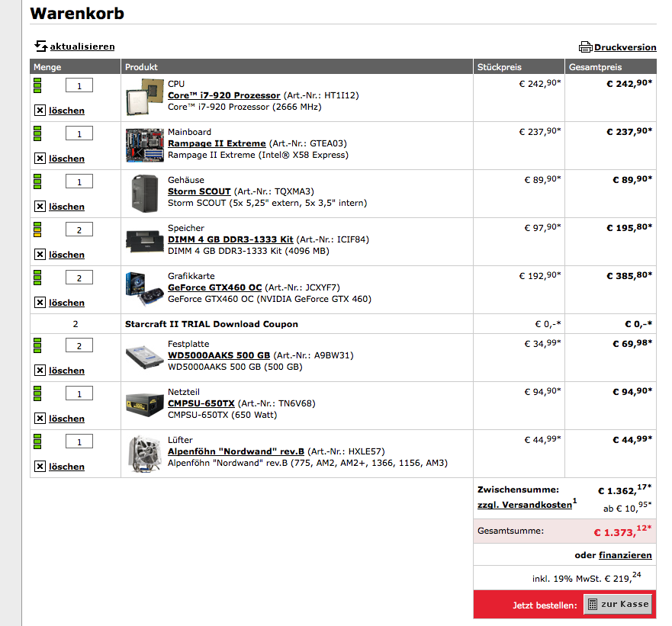672x626 pixels.
Task: Open the Rampage II Extreme product link
Action: (x=217, y=143)
